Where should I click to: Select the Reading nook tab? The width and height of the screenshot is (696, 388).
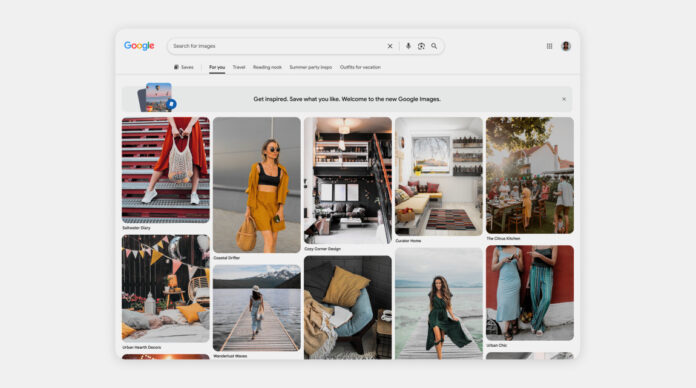267,67
